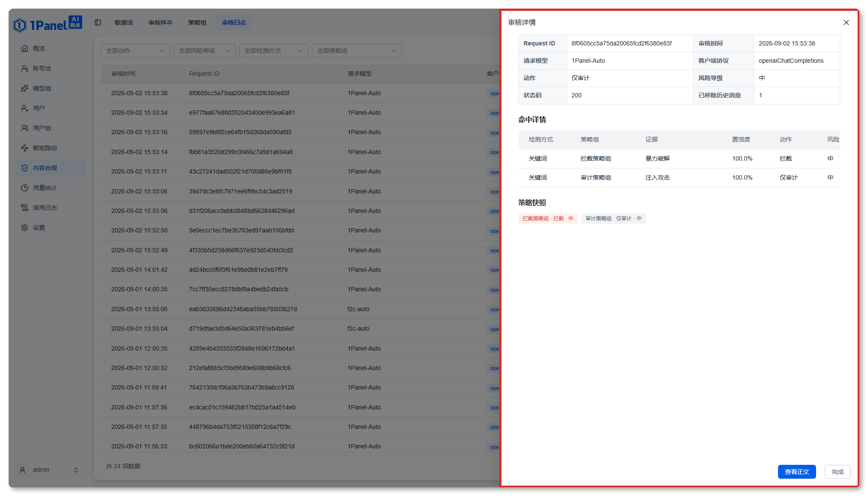Click the 完成 button
The height and width of the screenshot is (496, 868).
coord(838,472)
